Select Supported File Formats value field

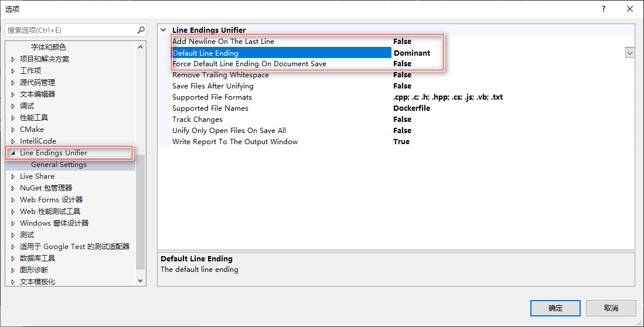[x=513, y=97]
